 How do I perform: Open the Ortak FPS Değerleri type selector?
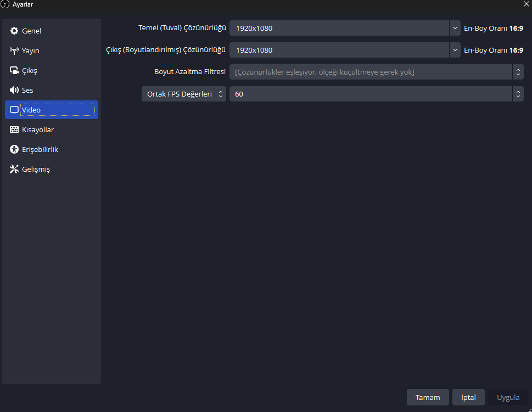184,94
